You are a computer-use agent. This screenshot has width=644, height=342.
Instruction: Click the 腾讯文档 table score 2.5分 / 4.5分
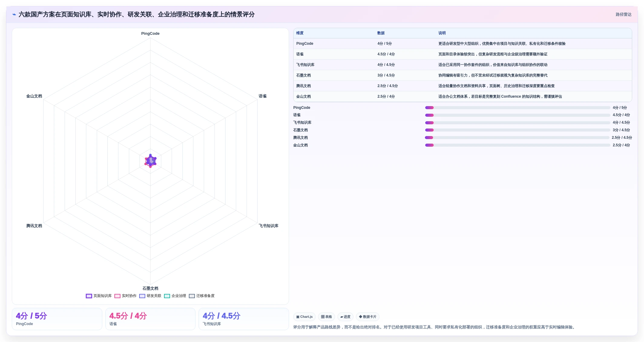click(x=388, y=86)
